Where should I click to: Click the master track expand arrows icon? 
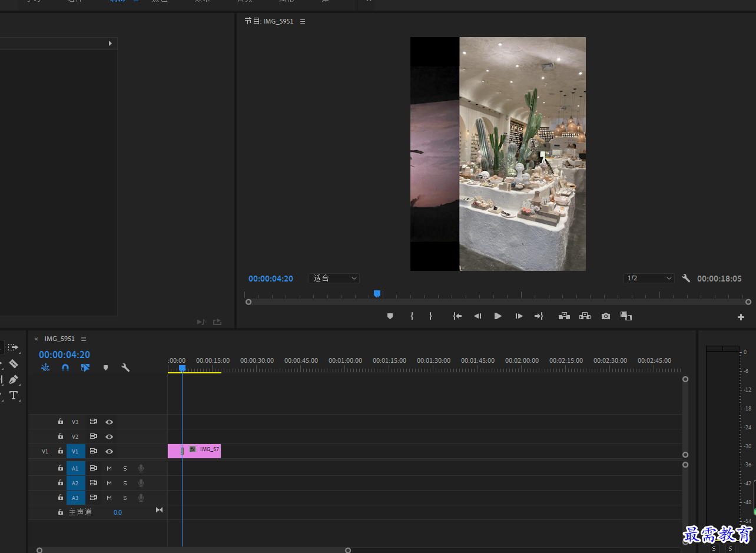click(x=159, y=510)
